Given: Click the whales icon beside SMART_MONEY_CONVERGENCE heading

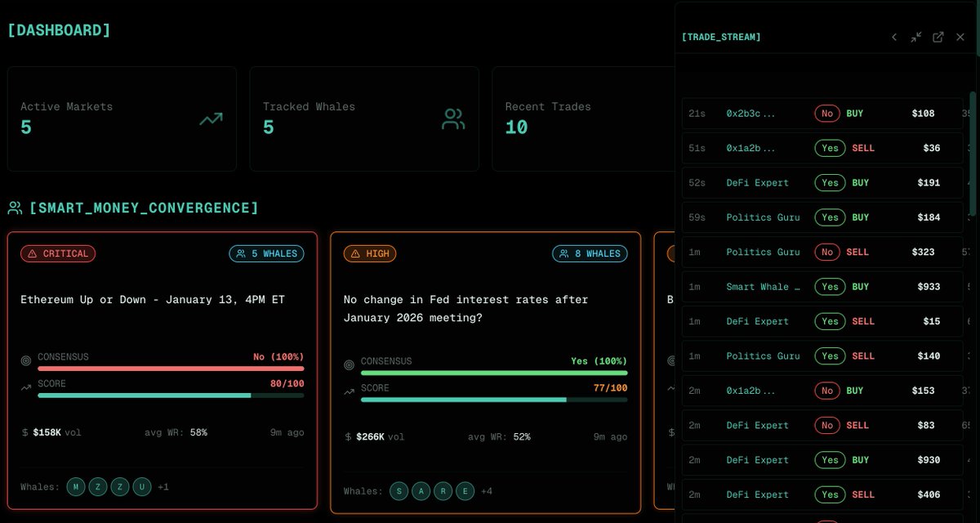Looking at the screenshot, I should click(x=14, y=208).
